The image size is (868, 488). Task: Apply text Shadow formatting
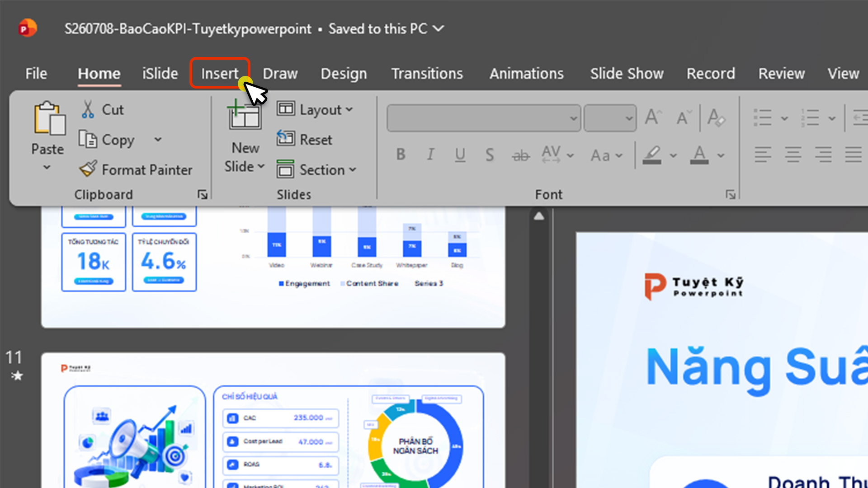490,155
